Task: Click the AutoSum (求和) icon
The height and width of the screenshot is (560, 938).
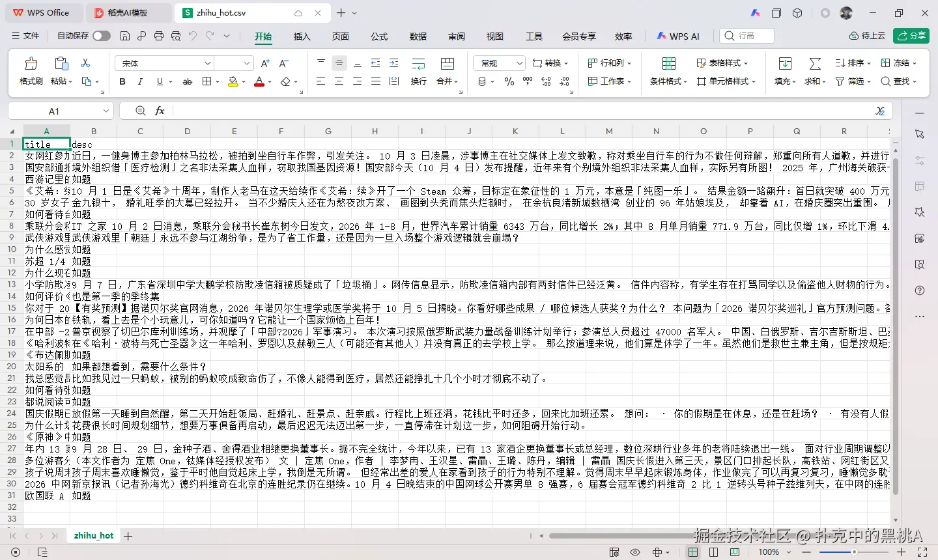Action: tap(815, 64)
